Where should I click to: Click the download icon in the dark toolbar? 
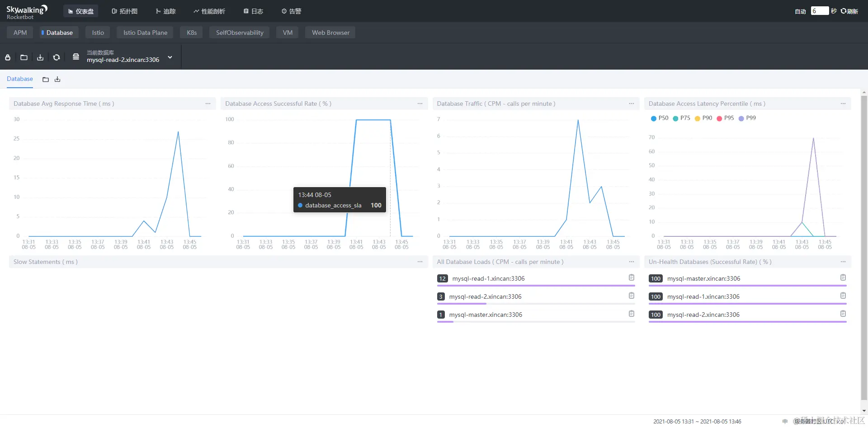(40, 57)
